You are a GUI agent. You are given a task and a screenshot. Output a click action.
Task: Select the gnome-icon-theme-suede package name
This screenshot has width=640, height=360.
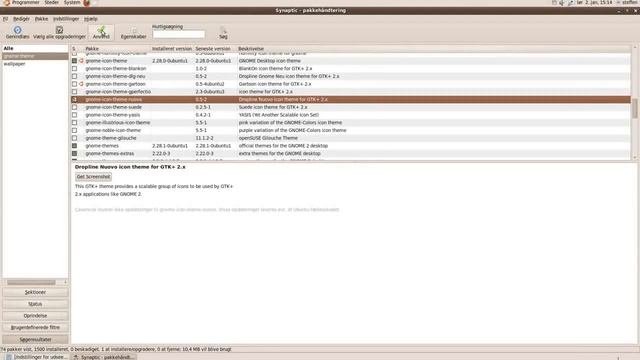click(x=113, y=107)
